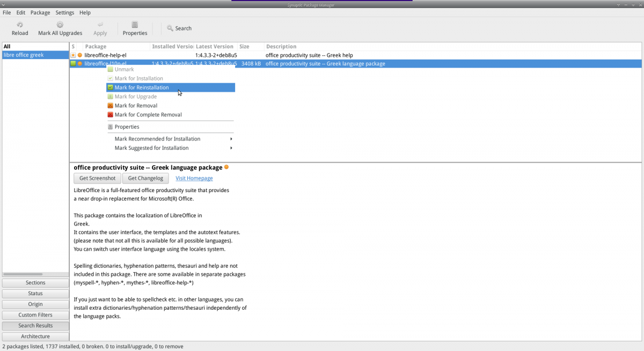Switch to the Sections filter view
Screen dimensions: 644x351
35,283
